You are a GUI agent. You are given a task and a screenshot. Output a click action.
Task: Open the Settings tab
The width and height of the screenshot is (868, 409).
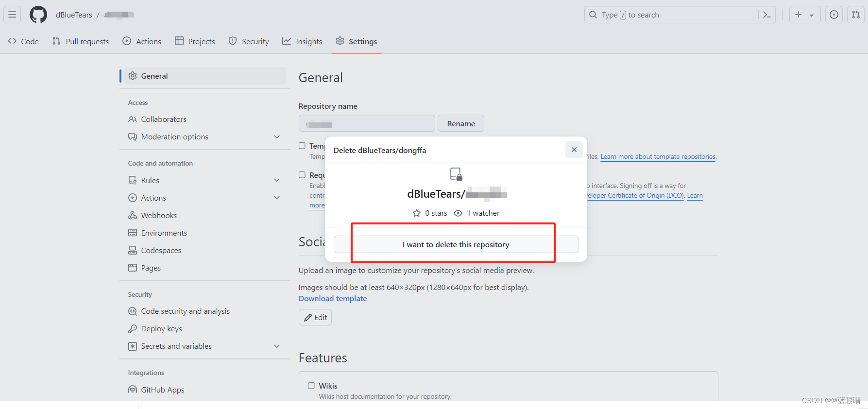tap(357, 41)
